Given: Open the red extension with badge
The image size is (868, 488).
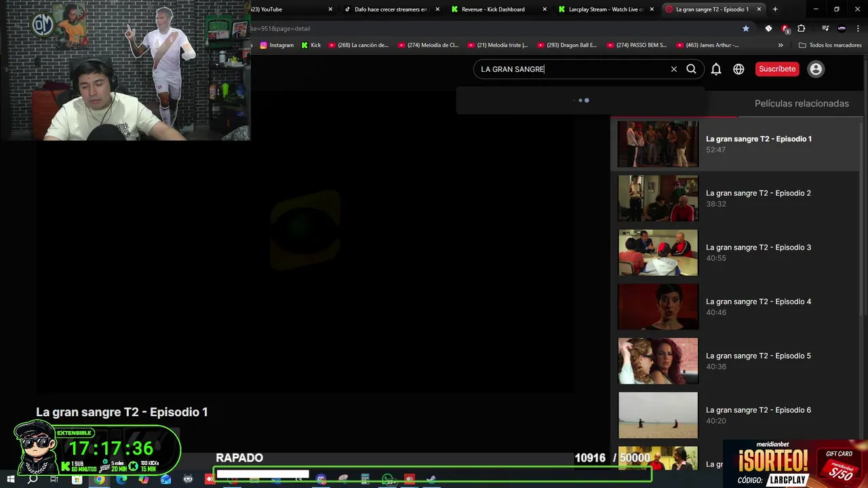Looking at the screenshot, I should coord(785,28).
